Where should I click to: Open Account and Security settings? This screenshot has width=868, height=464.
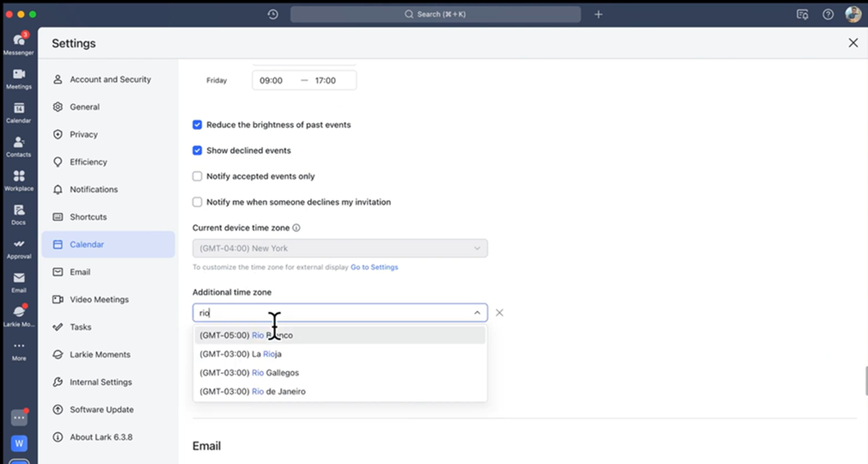click(x=110, y=80)
